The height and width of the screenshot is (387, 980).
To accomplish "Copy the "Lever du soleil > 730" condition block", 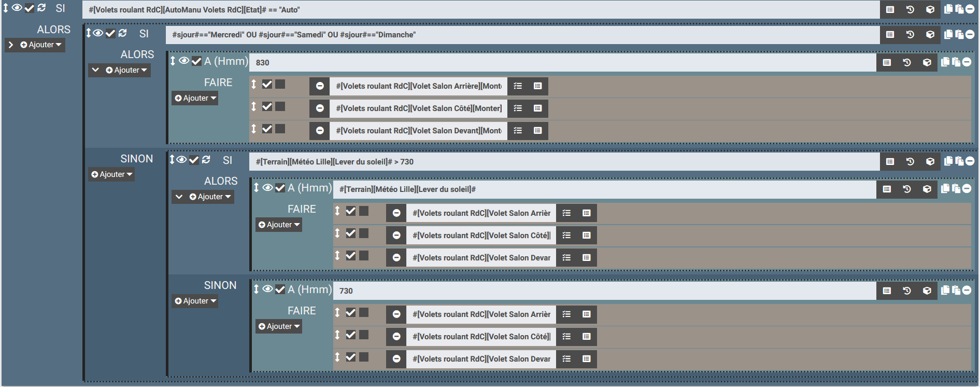I will (x=948, y=161).
